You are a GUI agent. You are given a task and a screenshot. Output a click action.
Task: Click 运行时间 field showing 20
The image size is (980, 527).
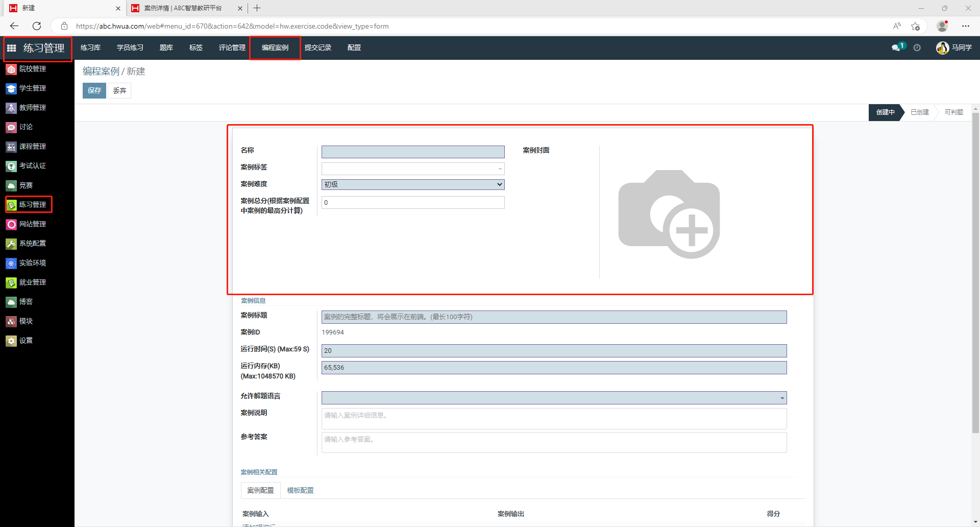(554, 351)
